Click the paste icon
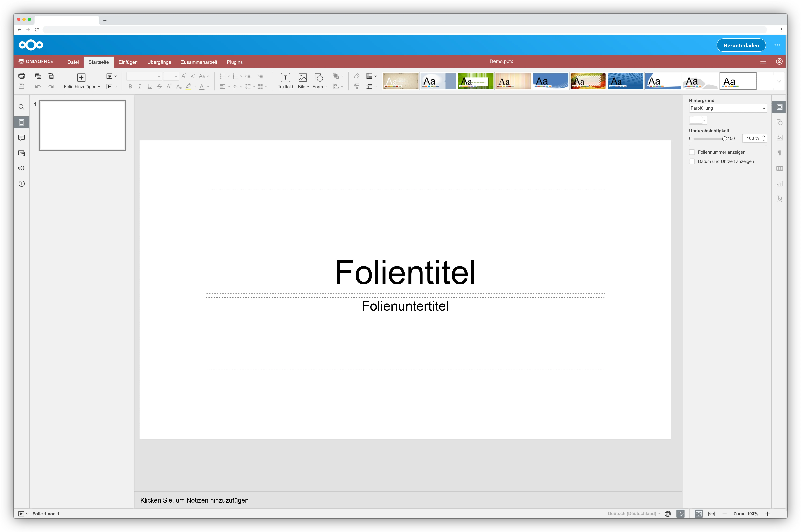 pyautogui.click(x=51, y=76)
